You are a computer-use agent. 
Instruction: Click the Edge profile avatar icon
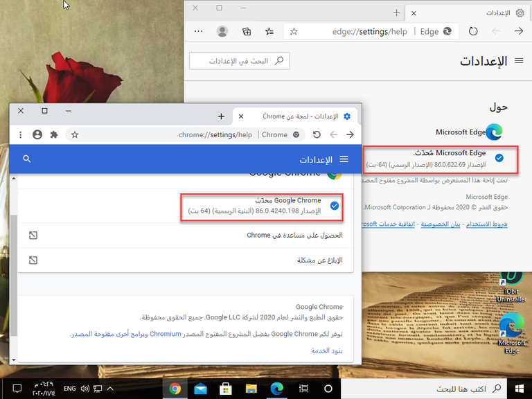[x=222, y=31]
